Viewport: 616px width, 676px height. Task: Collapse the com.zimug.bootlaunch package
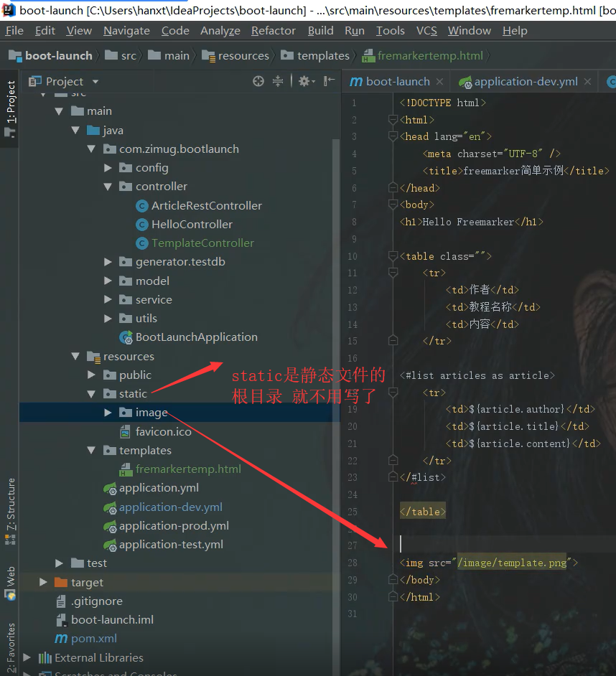click(91, 149)
